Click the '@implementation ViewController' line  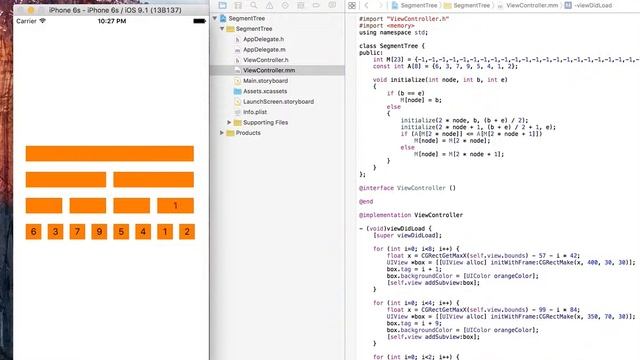pos(411,215)
